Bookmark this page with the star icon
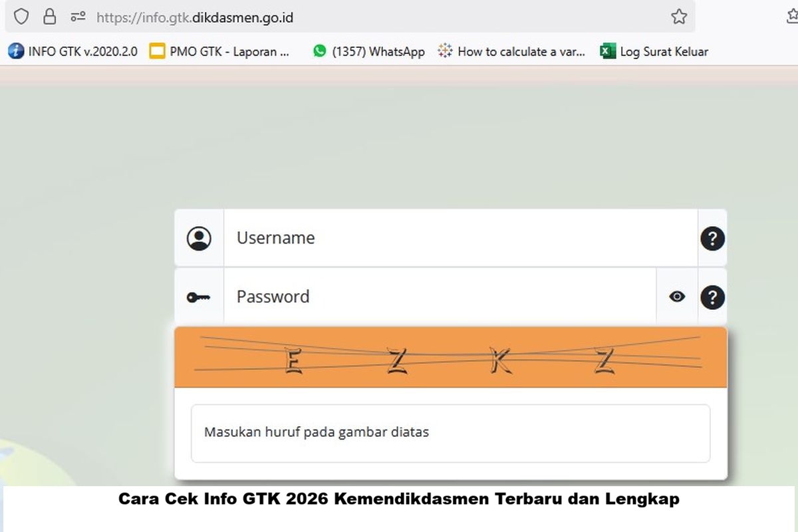 (x=678, y=17)
